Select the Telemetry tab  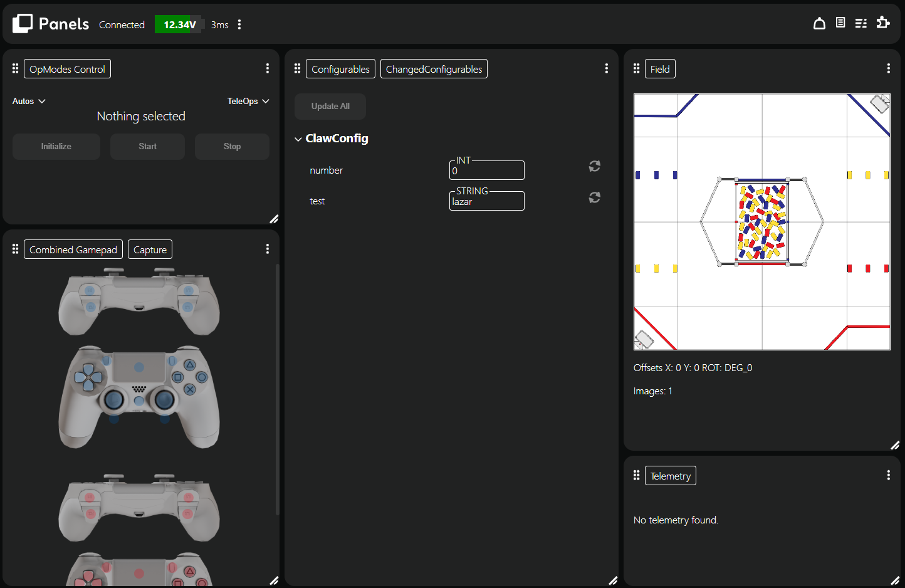671,476
